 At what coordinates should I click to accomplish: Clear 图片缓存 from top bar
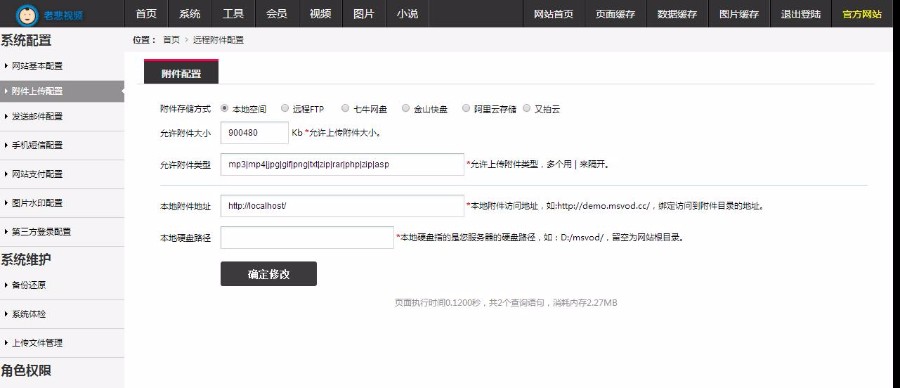coord(739,14)
